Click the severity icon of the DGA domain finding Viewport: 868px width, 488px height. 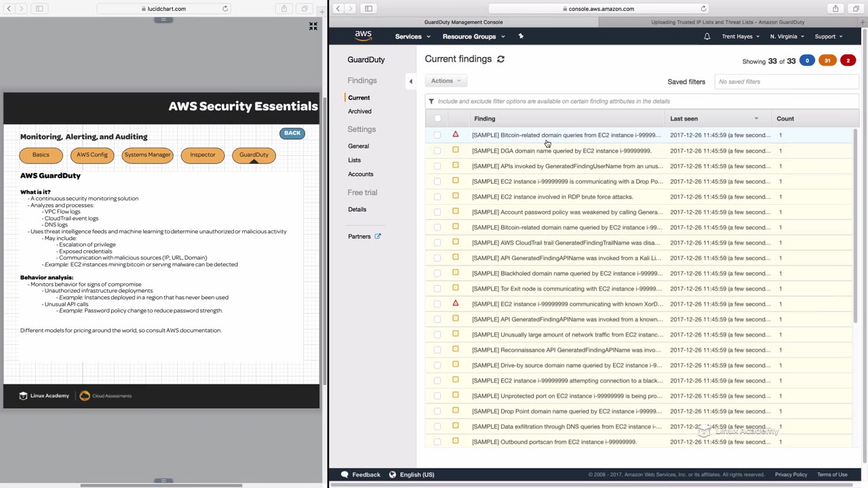(x=456, y=150)
